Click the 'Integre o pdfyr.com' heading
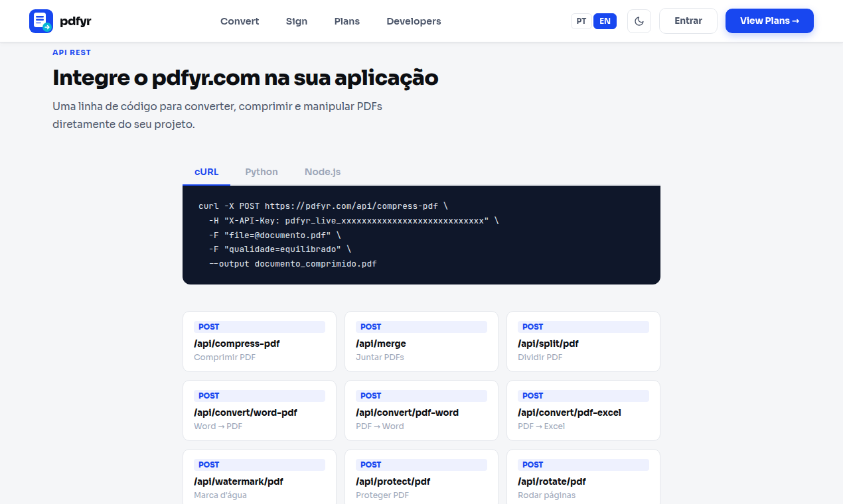843x504 pixels. click(246, 78)
